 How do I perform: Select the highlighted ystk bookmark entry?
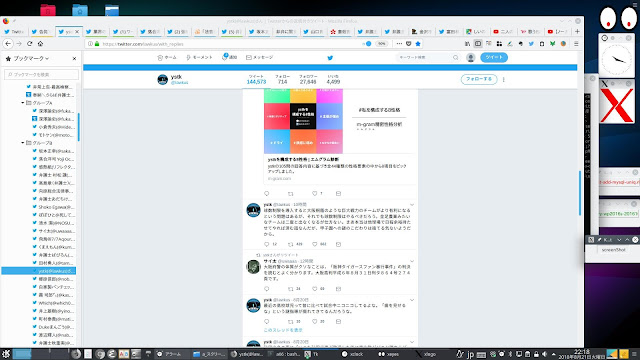pyautogui.click(x=39, y=271)
